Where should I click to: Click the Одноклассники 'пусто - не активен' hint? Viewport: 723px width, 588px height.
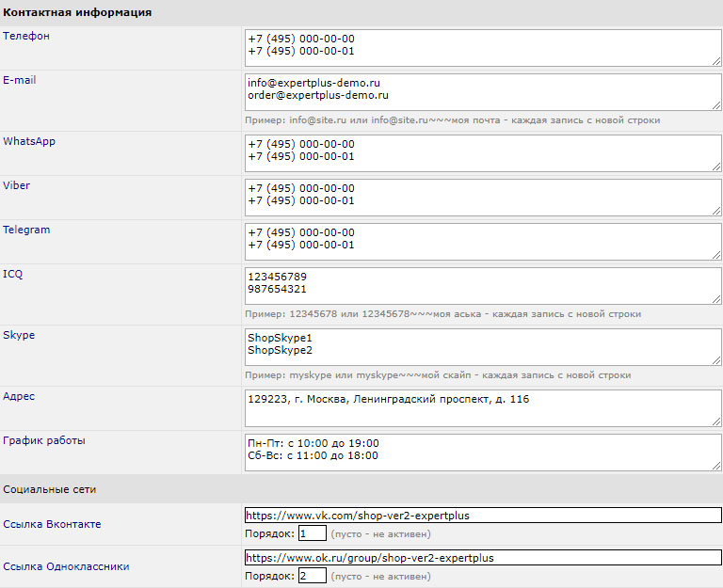point(381,577)
